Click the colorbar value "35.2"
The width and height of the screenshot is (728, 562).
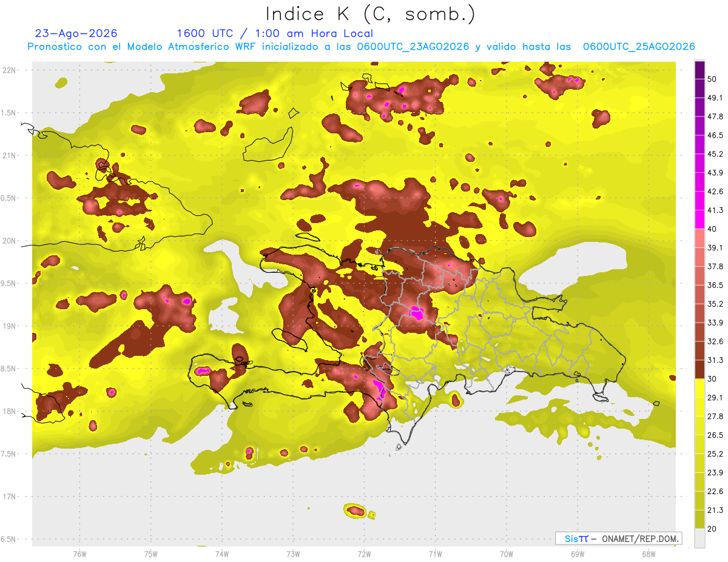716,304
